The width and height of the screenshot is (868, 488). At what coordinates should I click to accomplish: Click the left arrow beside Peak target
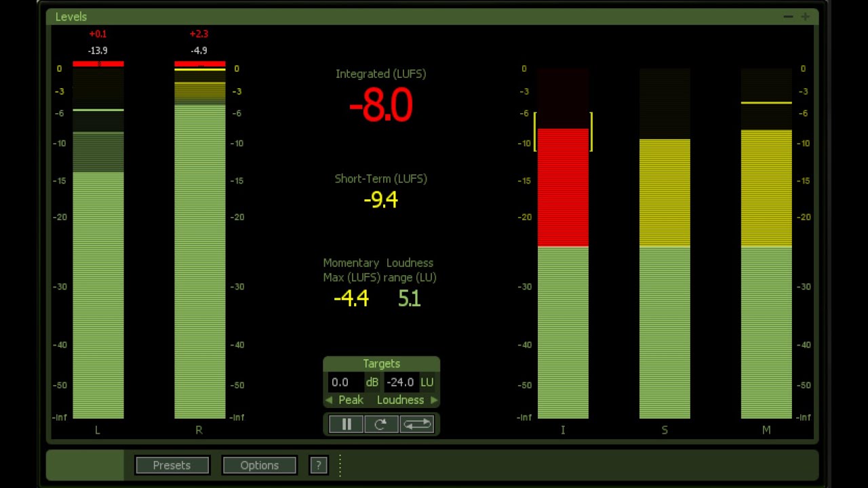tap(329, 400)
